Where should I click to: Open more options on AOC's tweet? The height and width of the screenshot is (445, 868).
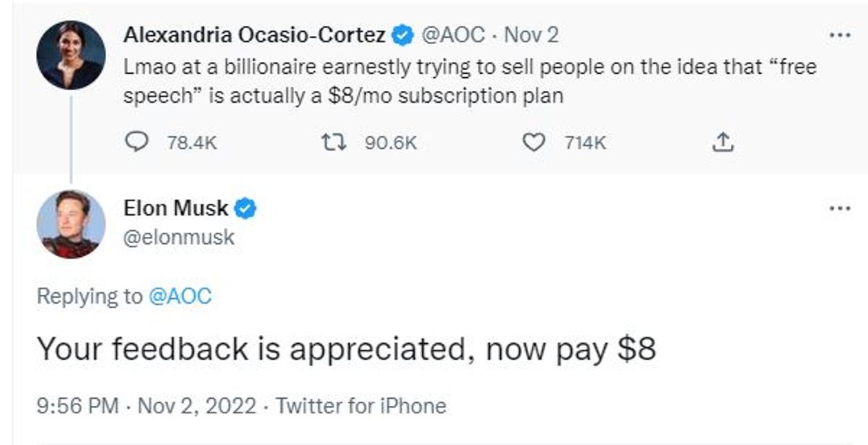click(x=840, y=36)
